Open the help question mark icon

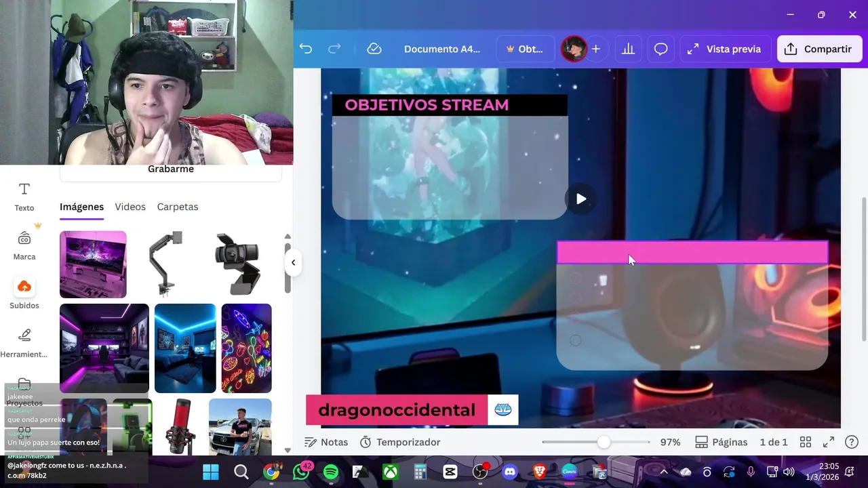click(x=852, y=442)
